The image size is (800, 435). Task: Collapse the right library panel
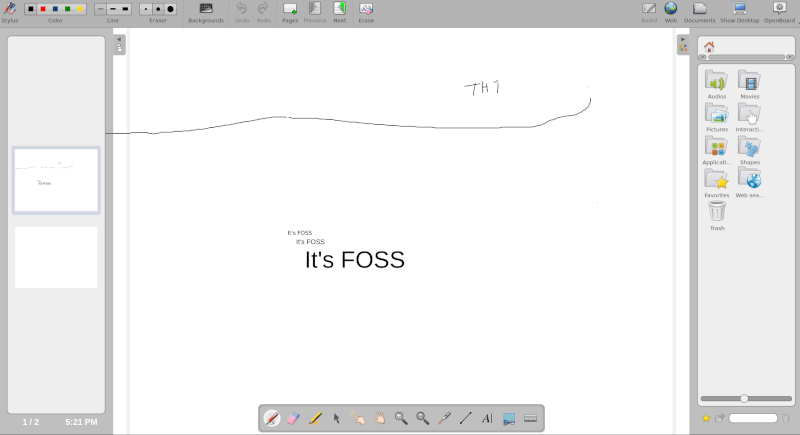(x=683, y=39)
